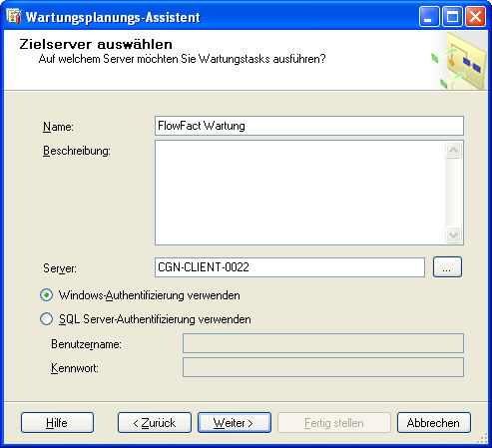The height and width of the screenshot is (448, 492).
Task: Select Windows-Authentifizierung verwenden radio button
Action: tap(46, 295)
